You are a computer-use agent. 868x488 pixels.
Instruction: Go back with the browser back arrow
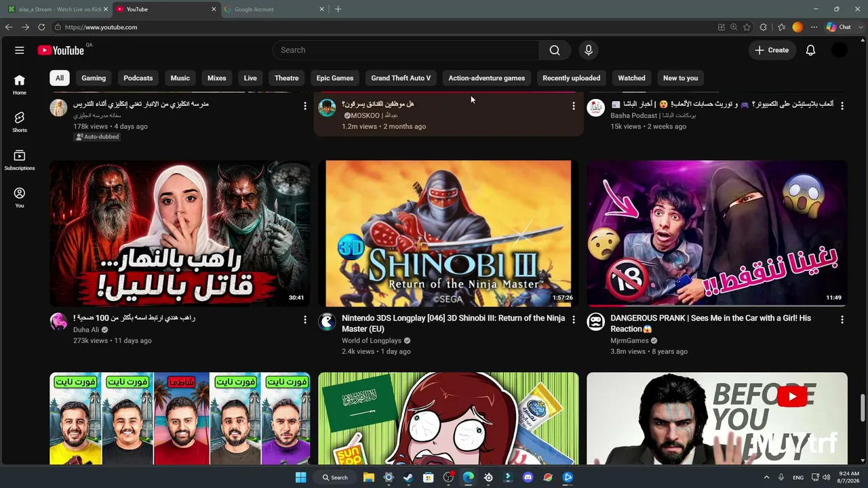pyautogui.click(x=9, y=27)
